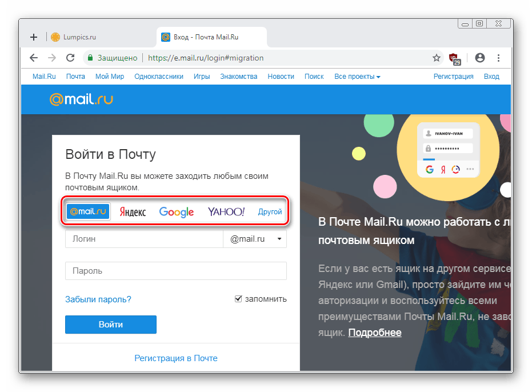Click the Mail.Ru logo in blue header
This screenshot has height=392, width=532.
(x=81, y=99)
